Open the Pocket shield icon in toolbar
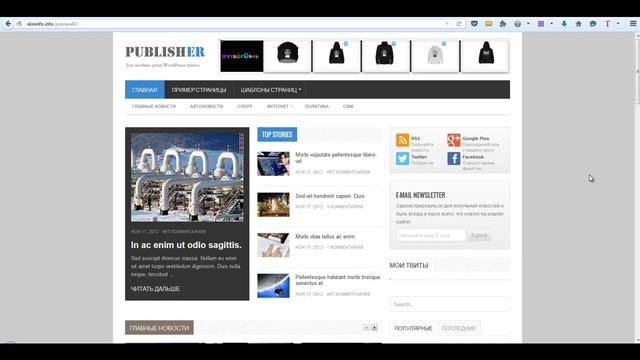 coord(474,24)
